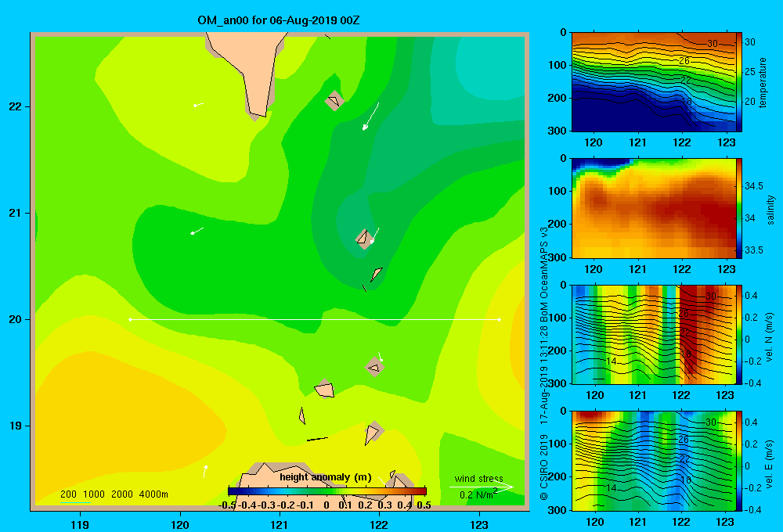Click longitude 120 under the vel. E panel
This screenshot has height=532, width=783.
[594, 522]
